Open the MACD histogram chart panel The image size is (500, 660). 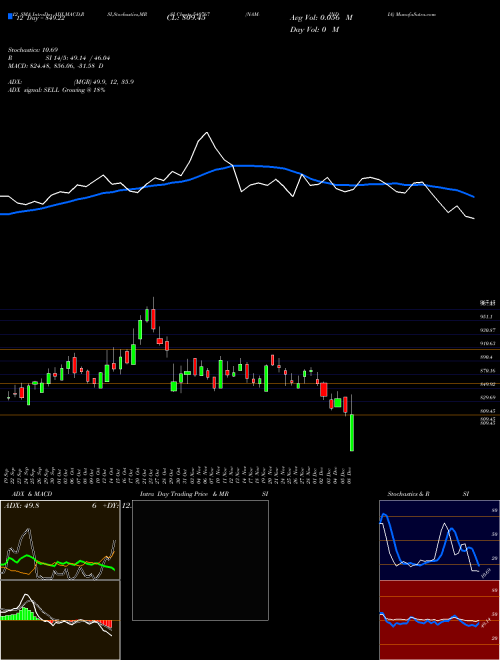(60, 620)
